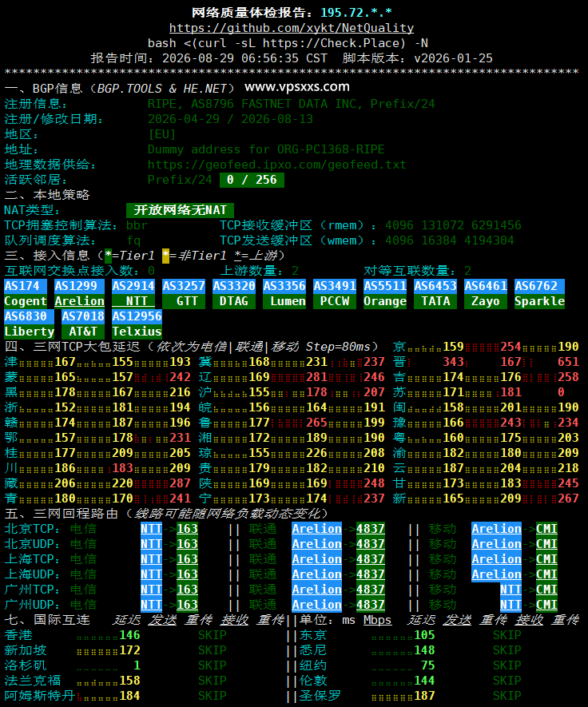Click 163 in the 上海UDP 电信 route

187,574
